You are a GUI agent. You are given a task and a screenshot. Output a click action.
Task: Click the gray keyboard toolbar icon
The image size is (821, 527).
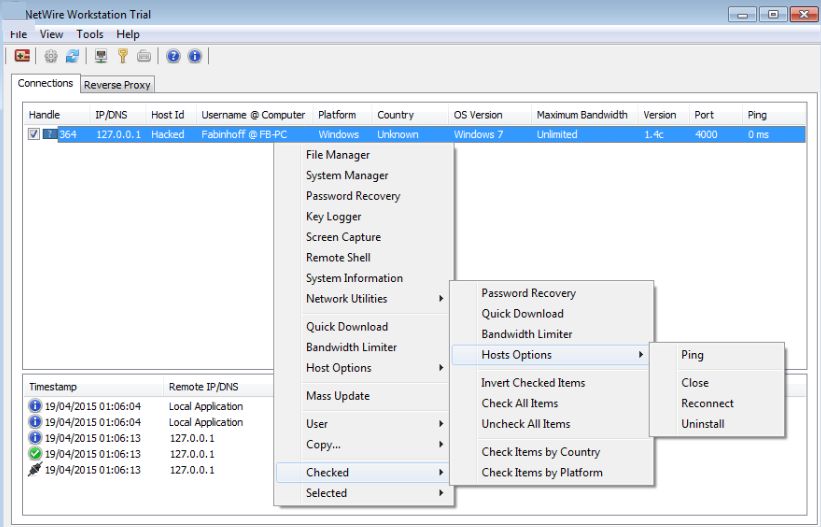pos(144,56)
